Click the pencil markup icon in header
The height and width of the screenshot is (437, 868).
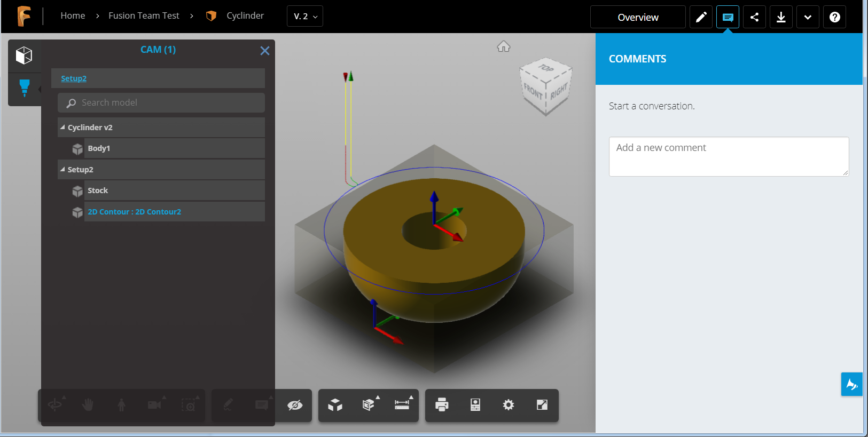coord(701,17)
